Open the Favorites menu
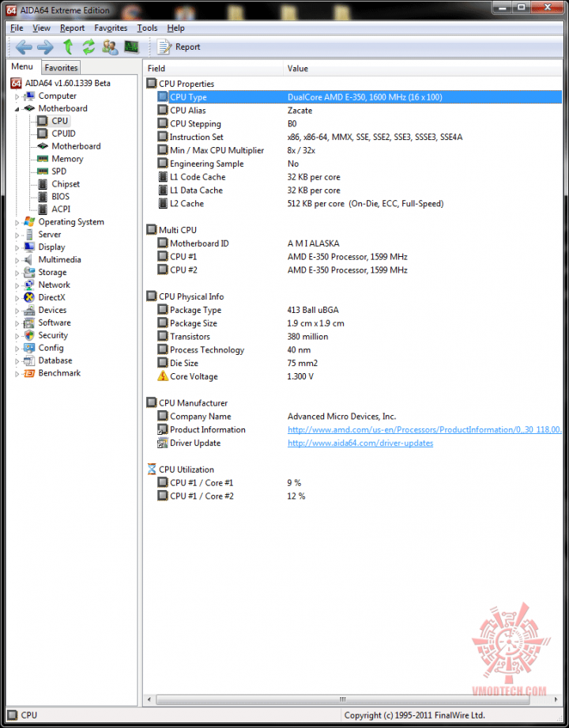Image resolution: width=569 pixels, height=728 pixels. pos(111,28)
